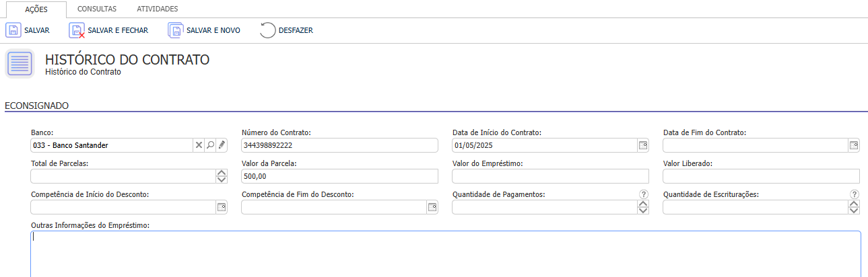The height and width of the screenshot is (277, 868).
Task: Open calendar for Data de Início do Contrato
Action: [643, 145]
